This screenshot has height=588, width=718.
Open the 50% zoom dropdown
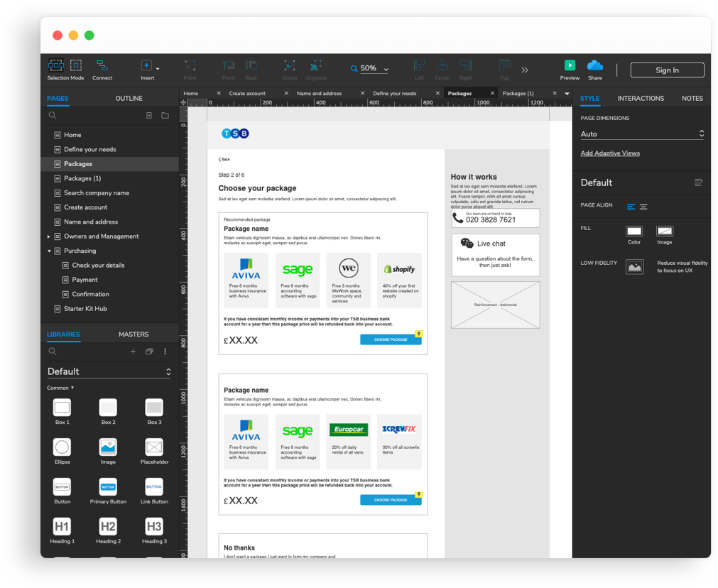370,69
